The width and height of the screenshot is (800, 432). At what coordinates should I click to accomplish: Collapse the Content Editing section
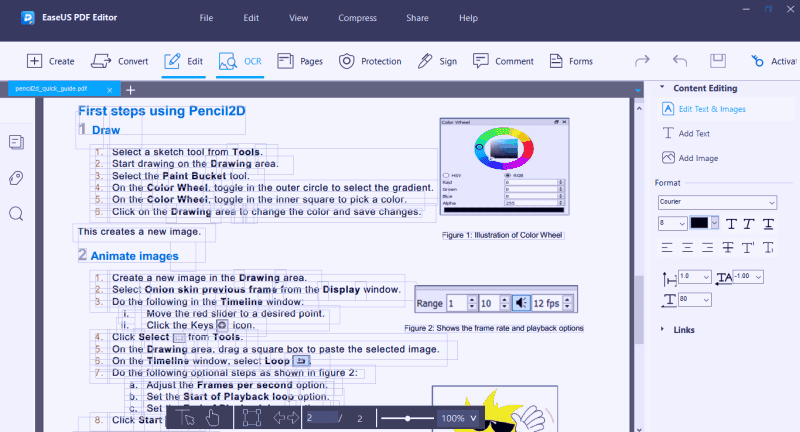(x=662, y=88)
